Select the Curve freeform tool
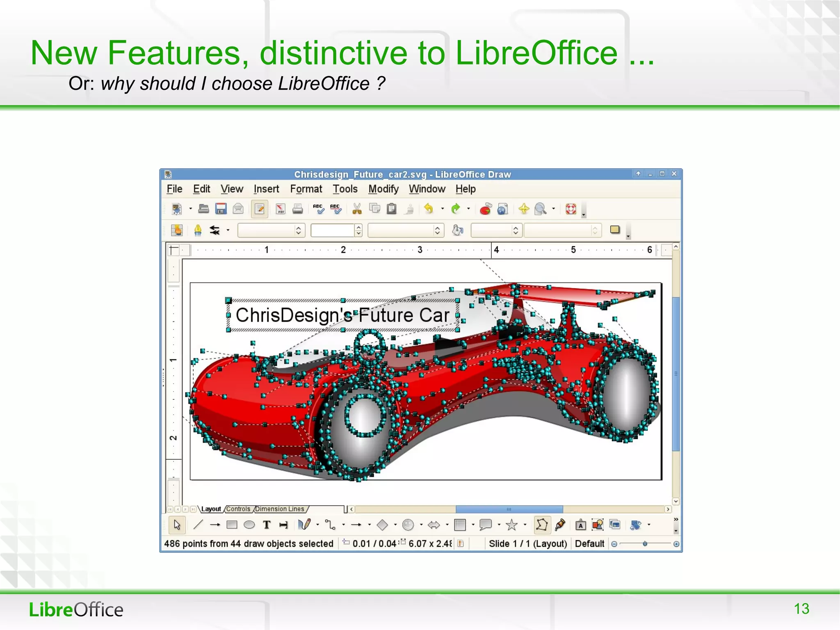840x630 pixels. [x=304, y=525]
